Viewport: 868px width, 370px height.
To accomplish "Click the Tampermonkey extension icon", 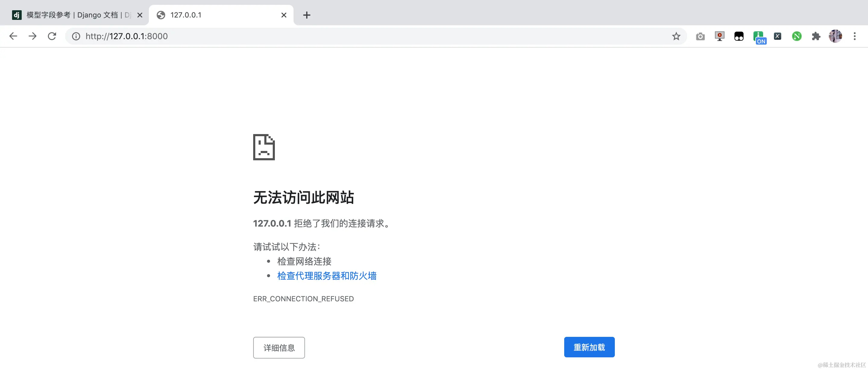I will pyautogui.click(x=739, y=36).
